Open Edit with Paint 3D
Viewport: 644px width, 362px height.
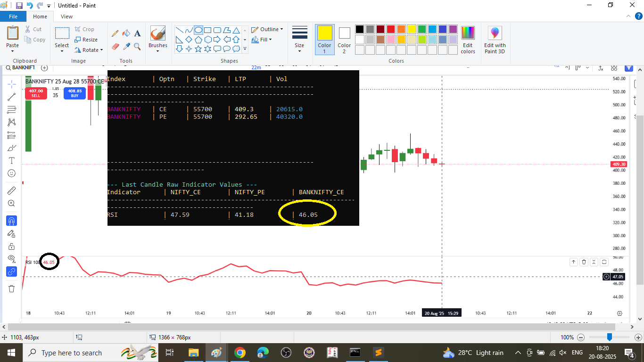[x=495, y=40]
